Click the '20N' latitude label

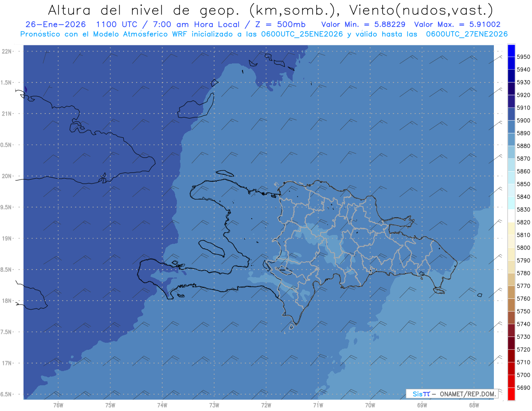click(7, 176)
